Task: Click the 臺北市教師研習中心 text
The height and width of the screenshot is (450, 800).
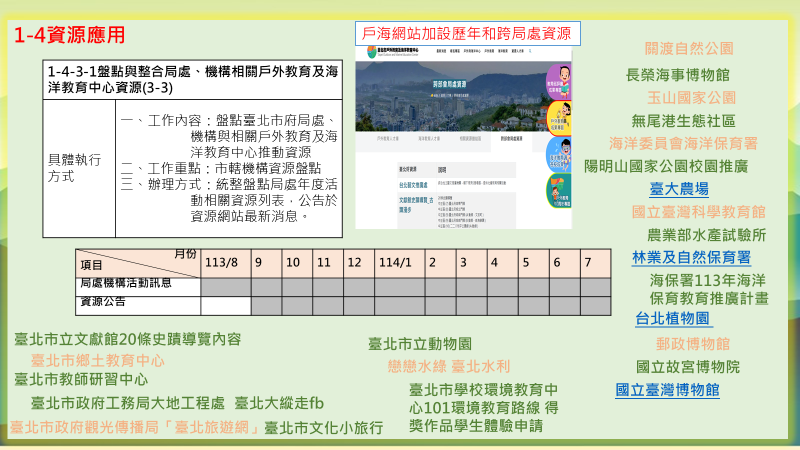Action: pyautogui.click(x=81, y=380)
